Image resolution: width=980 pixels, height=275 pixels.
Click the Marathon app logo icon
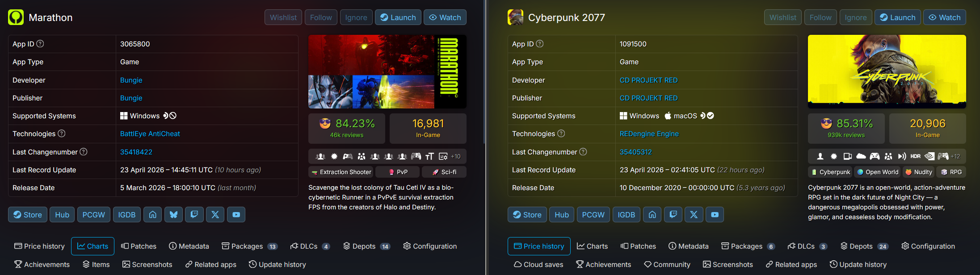[16, 17]
